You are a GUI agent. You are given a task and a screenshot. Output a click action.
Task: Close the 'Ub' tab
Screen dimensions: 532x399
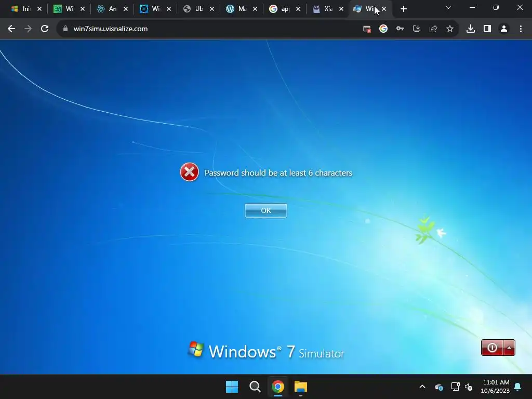point(212,9)
